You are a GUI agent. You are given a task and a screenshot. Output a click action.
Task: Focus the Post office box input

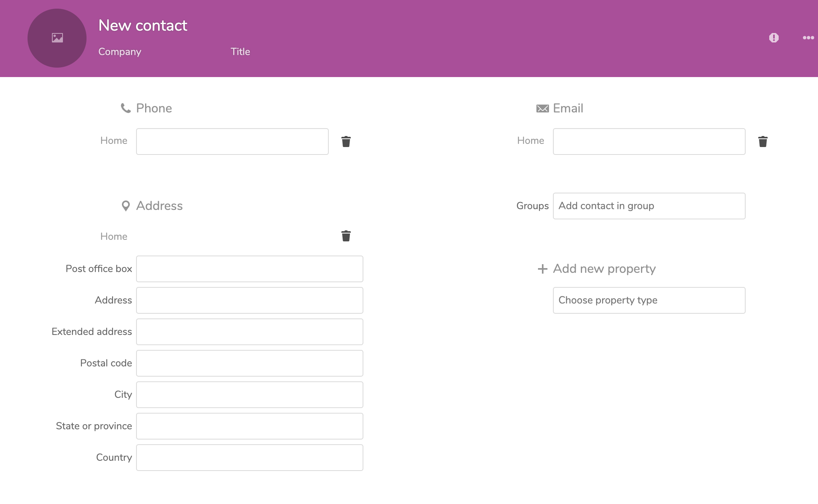click(x=249, y=269)
